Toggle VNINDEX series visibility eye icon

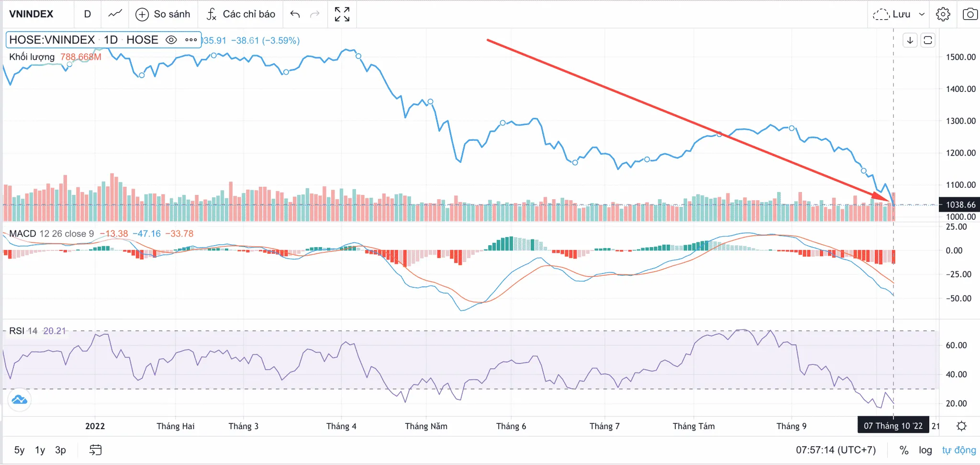171,40
